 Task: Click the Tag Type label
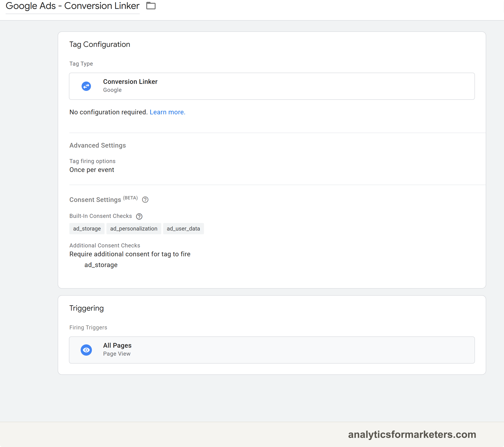point(81,64)
